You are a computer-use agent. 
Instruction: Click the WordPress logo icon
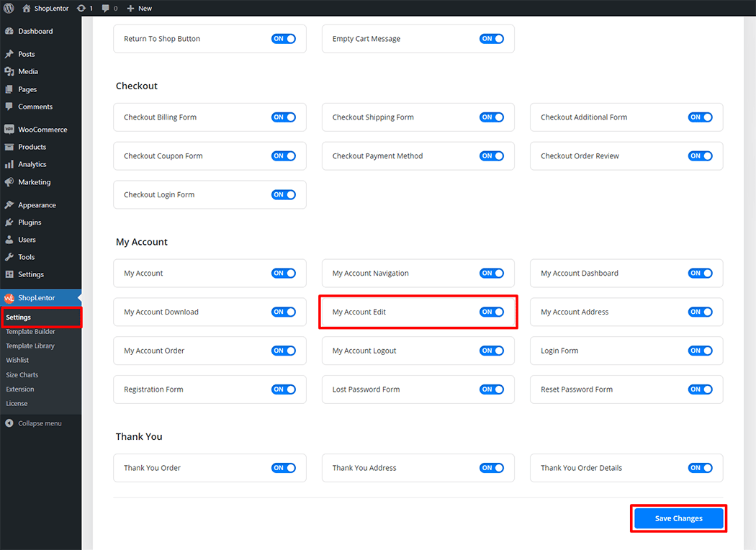(9, 8)
